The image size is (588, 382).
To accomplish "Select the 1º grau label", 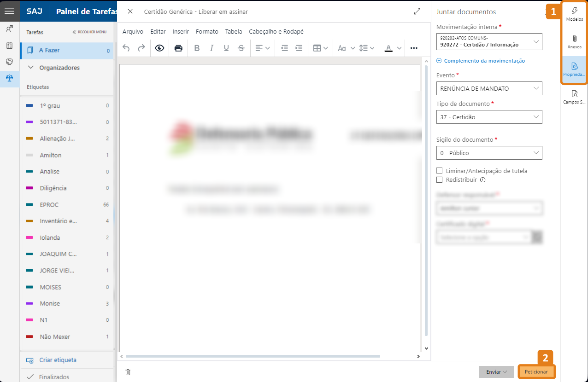I will [67, 105].
